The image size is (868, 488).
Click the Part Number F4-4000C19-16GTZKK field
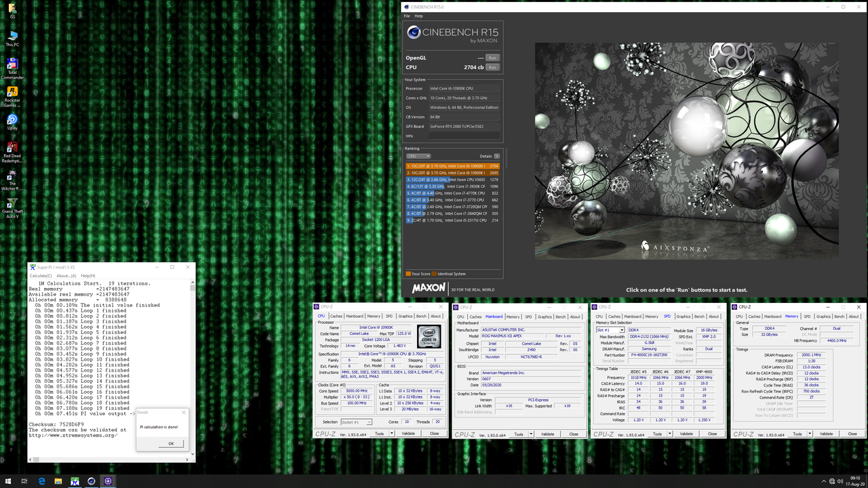650,354
